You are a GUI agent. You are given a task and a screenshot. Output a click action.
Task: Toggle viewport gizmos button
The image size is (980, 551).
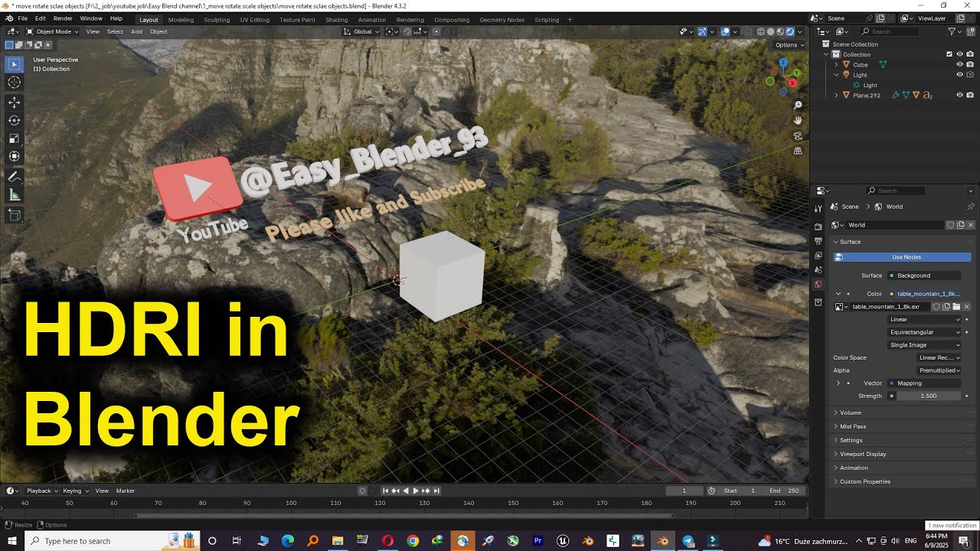tap(701, 31)
